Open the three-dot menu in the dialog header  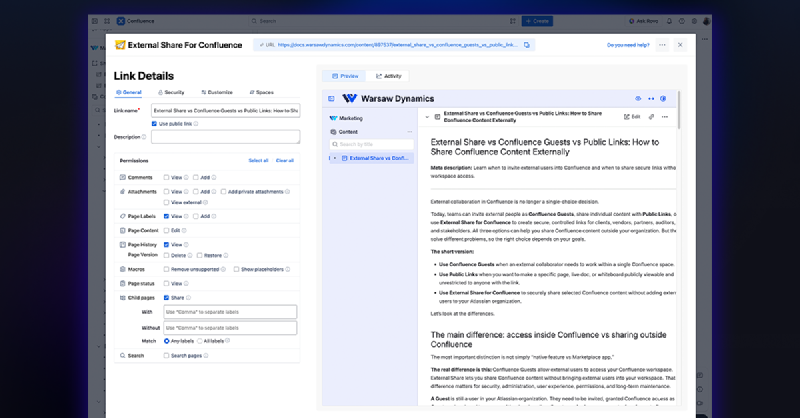(662, 45)
